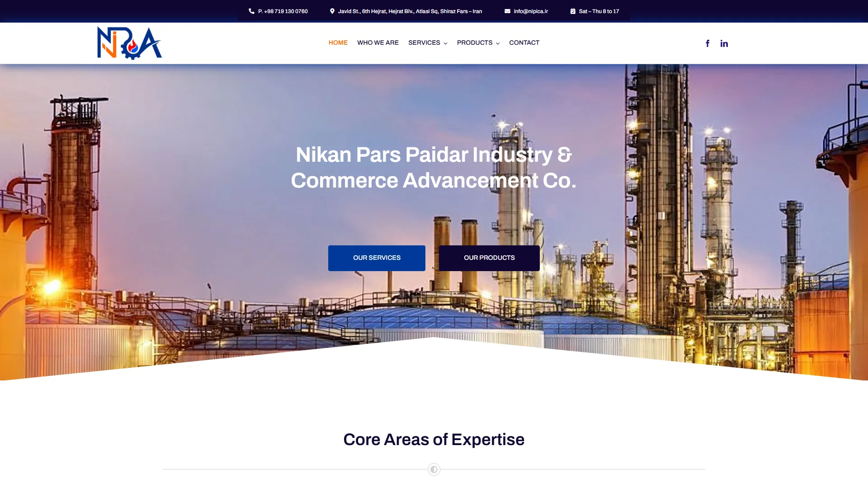
Task: Open the PRODUCTS menu item
Action: [x=475, y=42]
